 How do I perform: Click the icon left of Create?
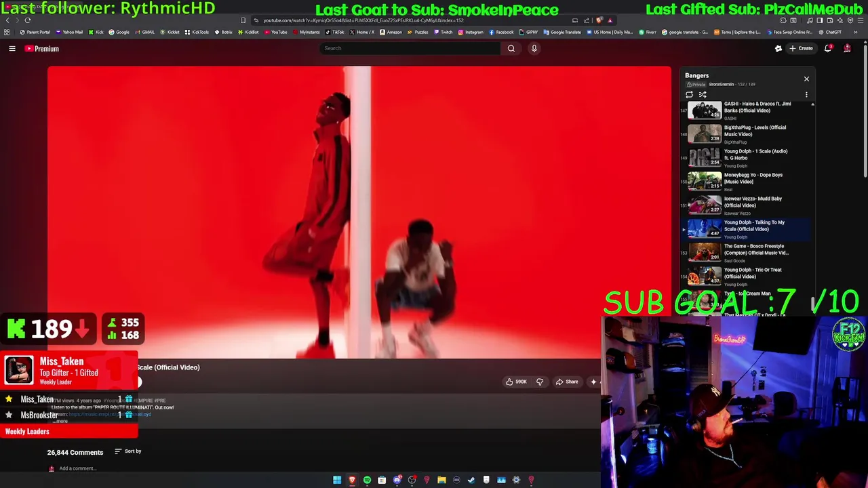point(778,48)
